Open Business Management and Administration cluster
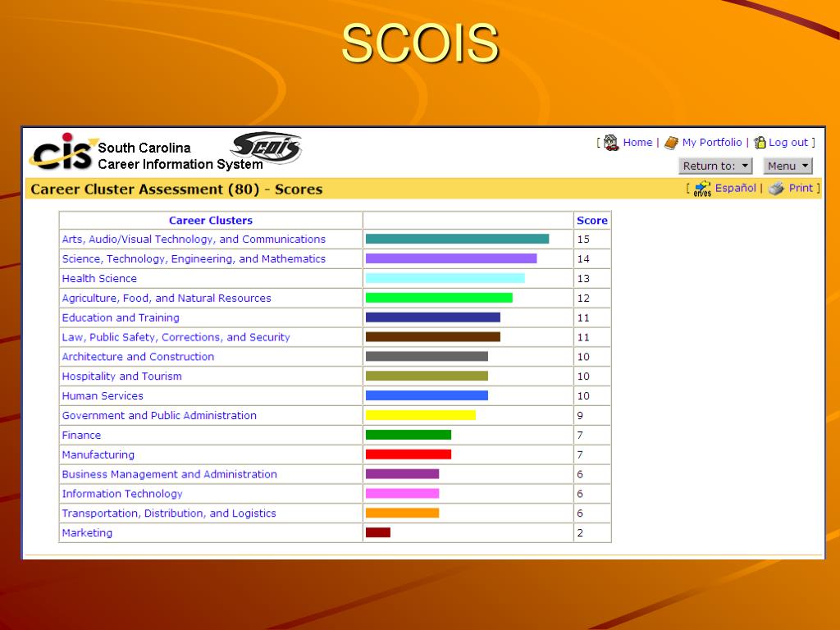This screenshot has width=840, height=630. (x=169, y=474)
